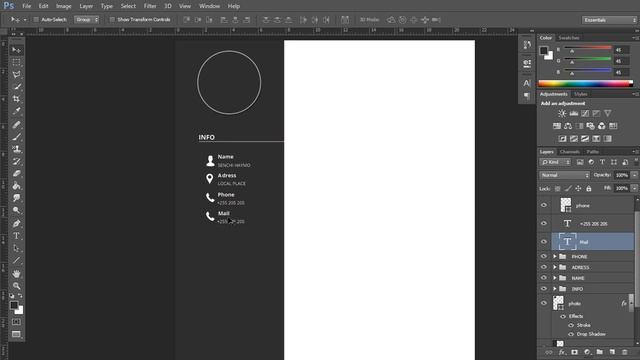Enable Show Transform Controls checkbox
Viewport: 640px width, 360px height.
(x=112, y=20)
